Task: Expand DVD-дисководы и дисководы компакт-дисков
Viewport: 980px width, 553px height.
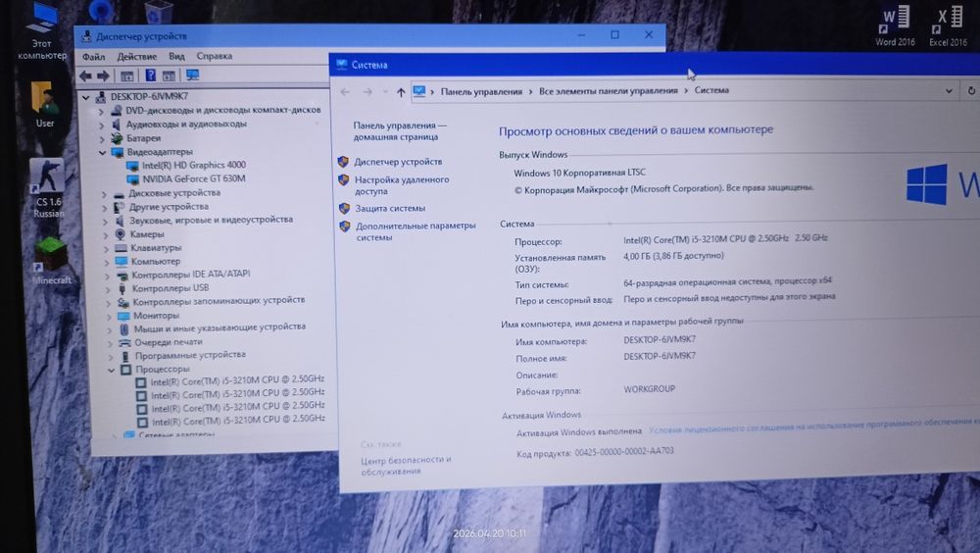Action: [x=101, y=112]
